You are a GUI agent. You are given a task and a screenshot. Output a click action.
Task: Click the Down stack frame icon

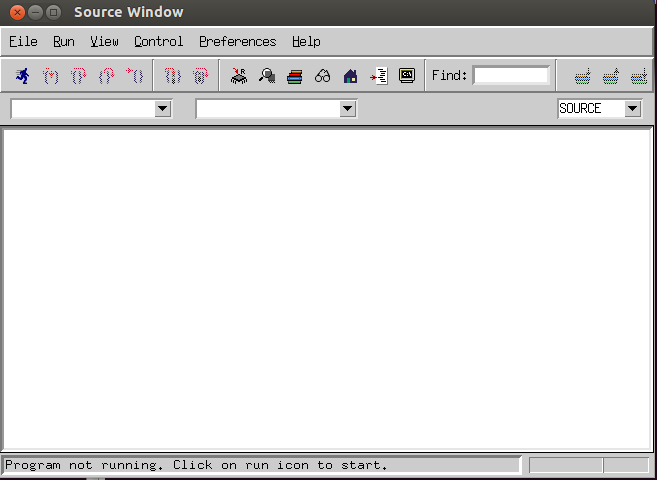583,76
